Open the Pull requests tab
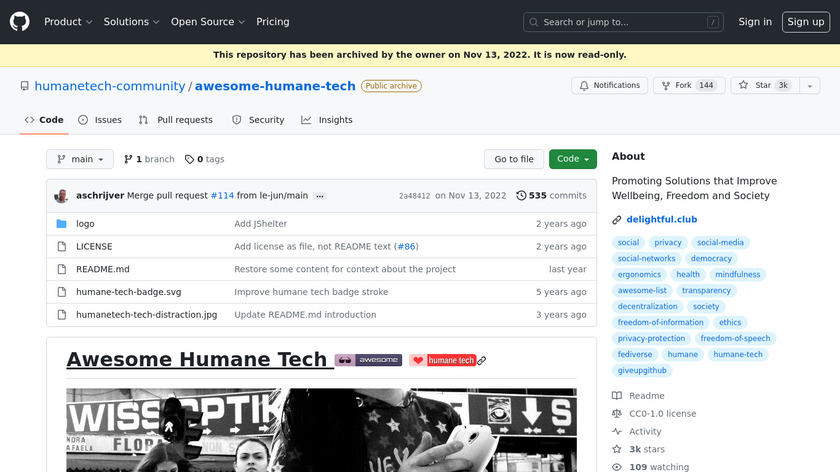840x472 pixels. [175, 120]
